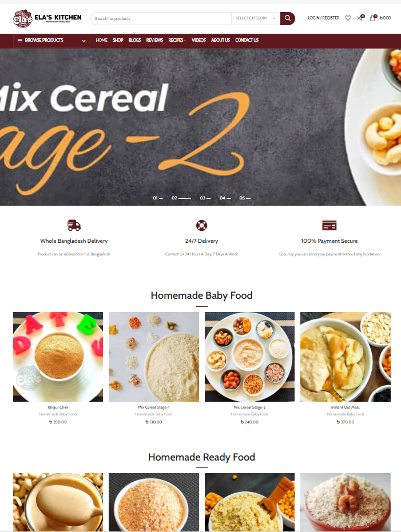Click the Search for products field
This screenshot has width=401, height=532.
(161, 18)
